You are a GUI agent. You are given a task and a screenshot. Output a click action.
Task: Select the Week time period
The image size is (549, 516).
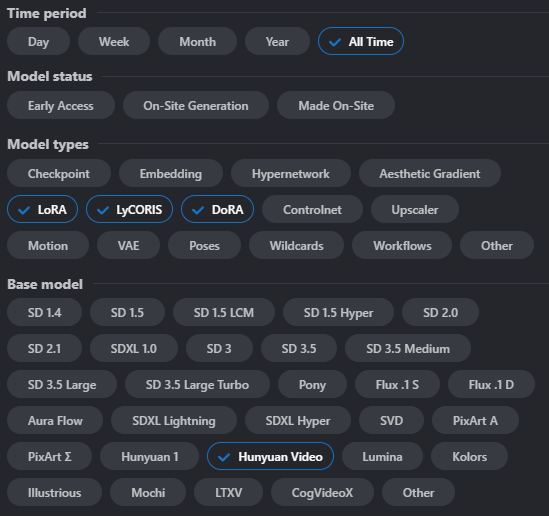[x=114, y=41]
